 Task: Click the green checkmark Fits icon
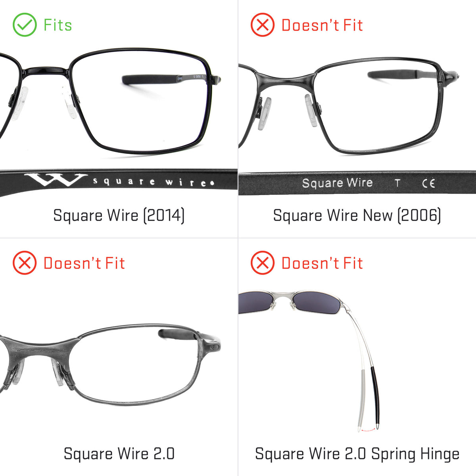point(25,25)
